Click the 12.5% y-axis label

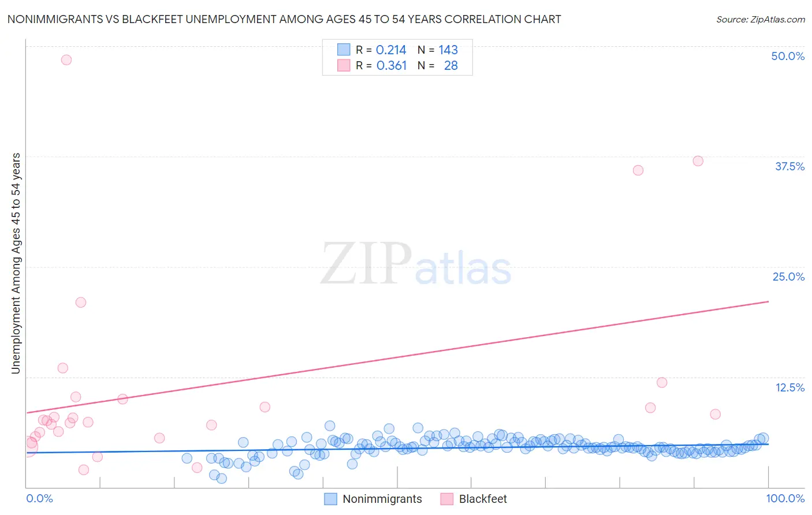789,387
